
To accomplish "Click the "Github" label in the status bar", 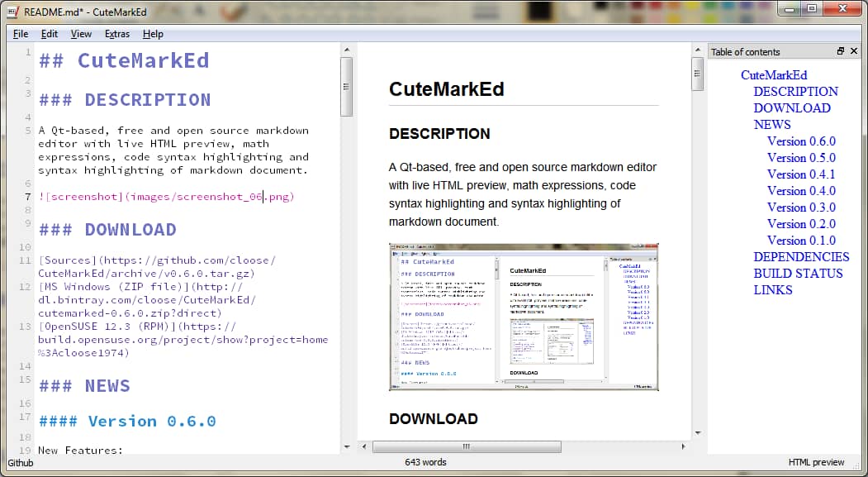I will 19,463.
